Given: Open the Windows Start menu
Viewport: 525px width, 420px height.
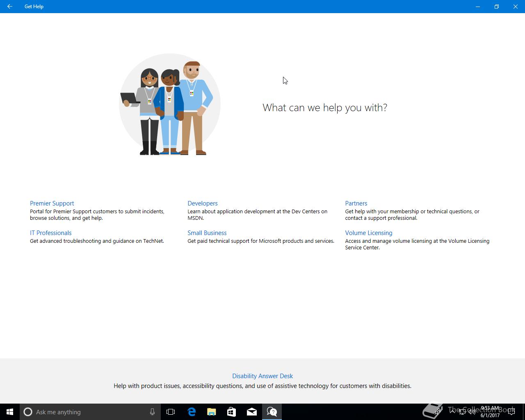Looking at the screenshot, I should point(10,412).
